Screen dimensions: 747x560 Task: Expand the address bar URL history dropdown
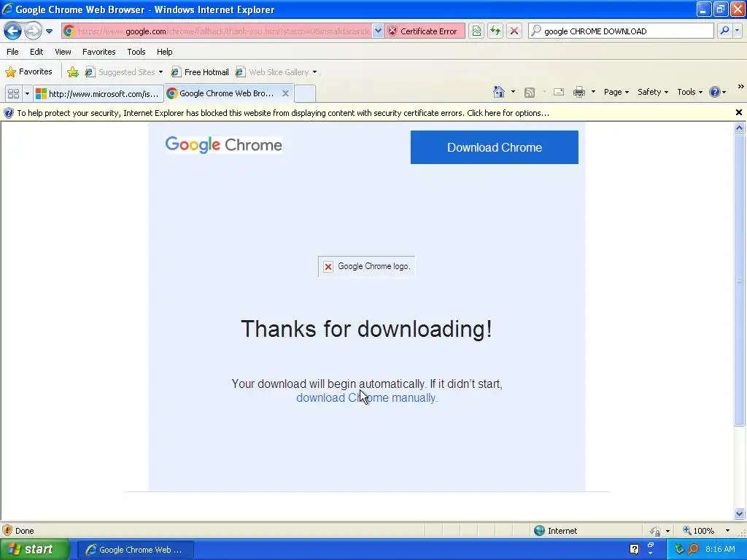[x=378, y=31]
